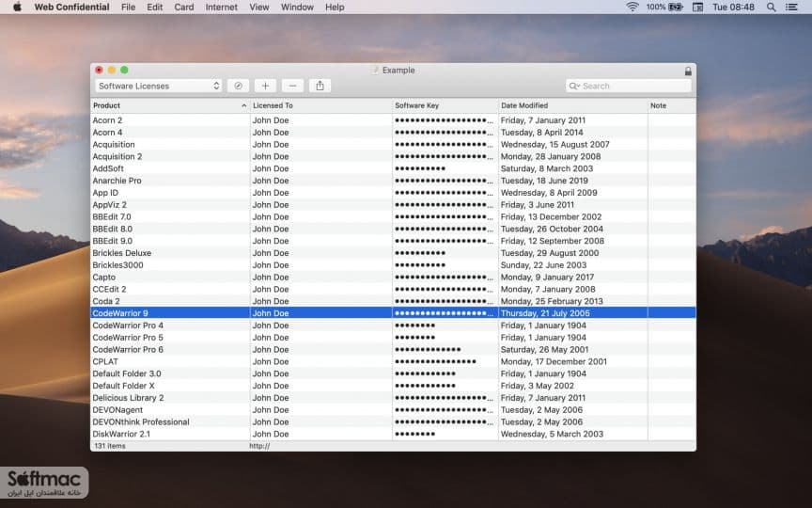Select the BBEdit 7.0 row
Screen dimensions: 812x508
click(x=393, y=216)
